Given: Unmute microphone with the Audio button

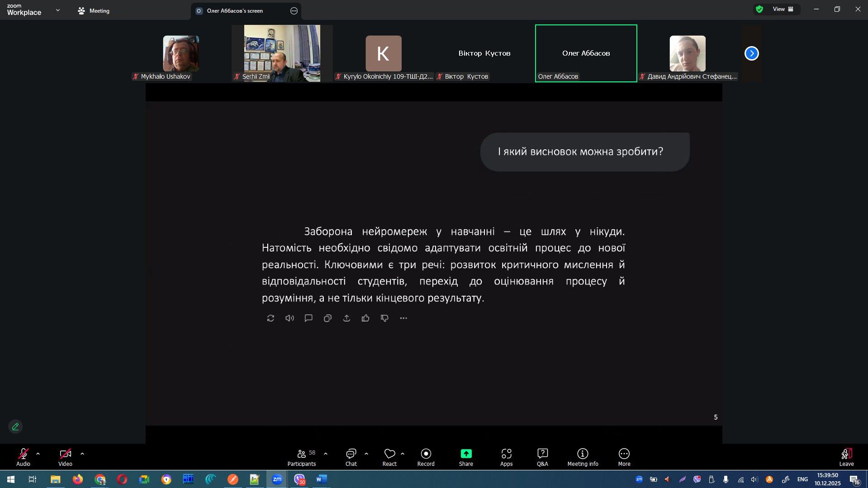Looking at the screenshot, I should [23, 456].
